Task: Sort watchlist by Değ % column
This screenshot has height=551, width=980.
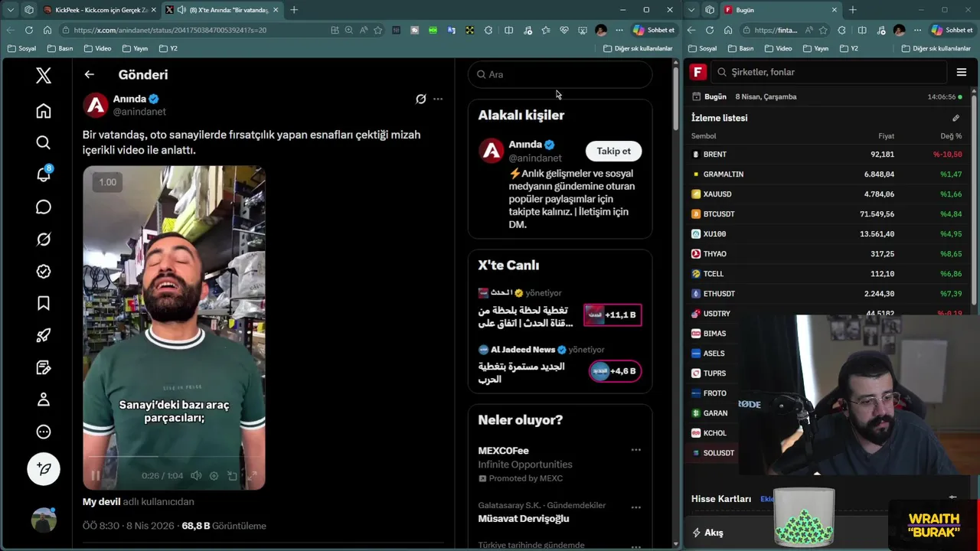Action: [951, 136]
